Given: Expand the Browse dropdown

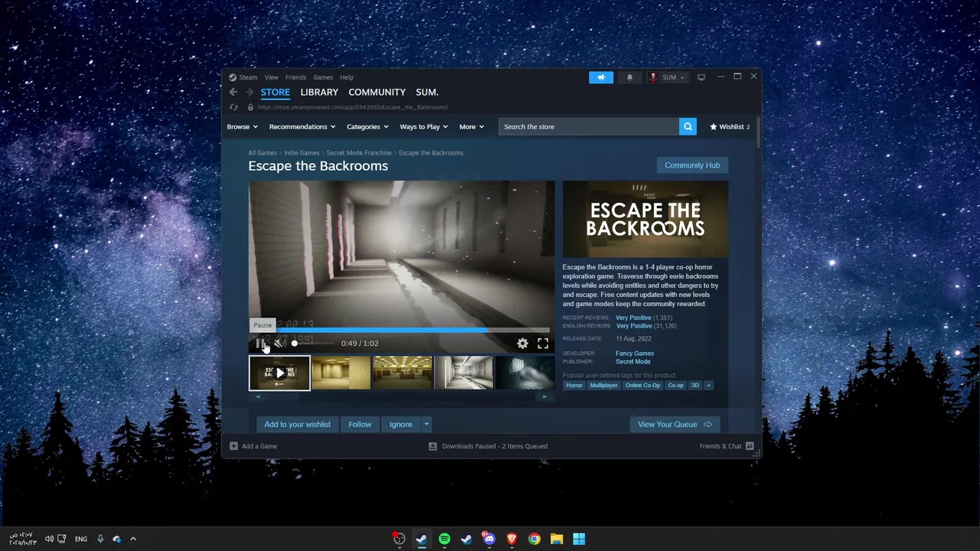Looking at the screenshot, I should pyautogui.click(x=242, y=126).
